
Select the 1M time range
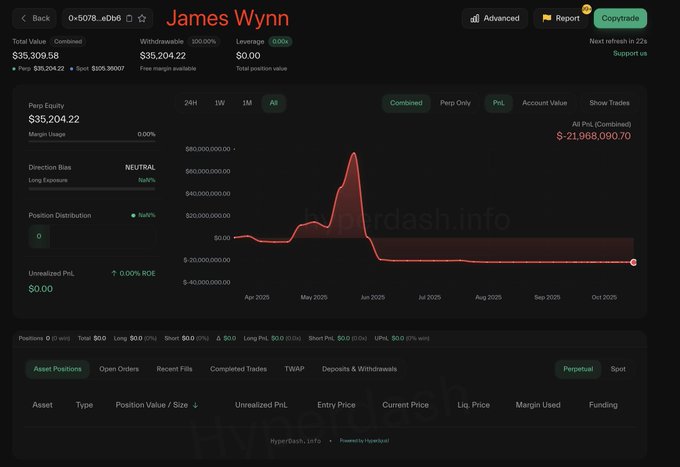(247, 103)
